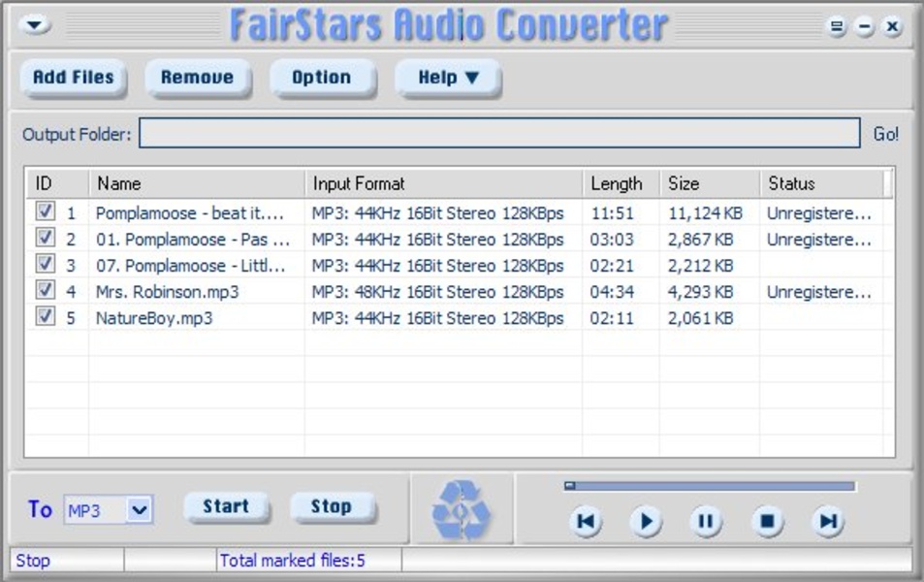924x582 pixels.
Task: Click the playback progress slider
Action: point(710,486)
